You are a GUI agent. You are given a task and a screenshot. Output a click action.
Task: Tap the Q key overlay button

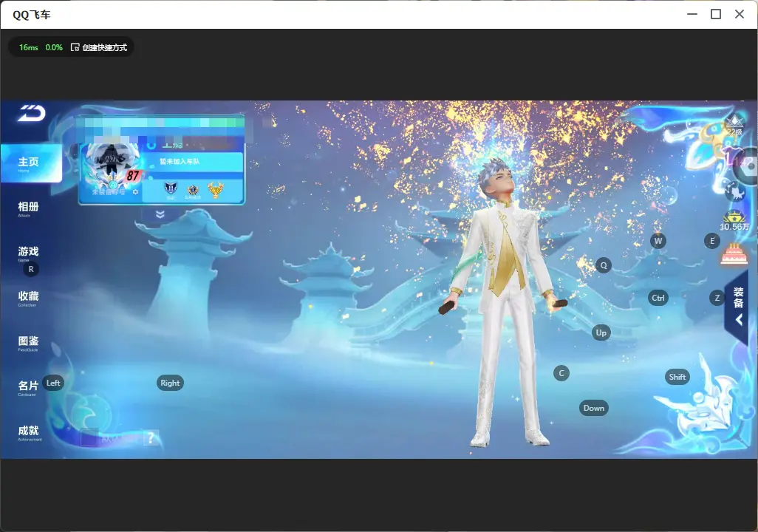604,265
